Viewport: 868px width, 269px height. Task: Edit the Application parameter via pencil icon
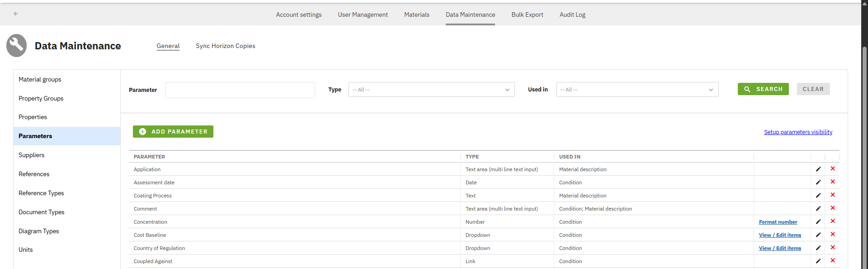click(818, 169)
